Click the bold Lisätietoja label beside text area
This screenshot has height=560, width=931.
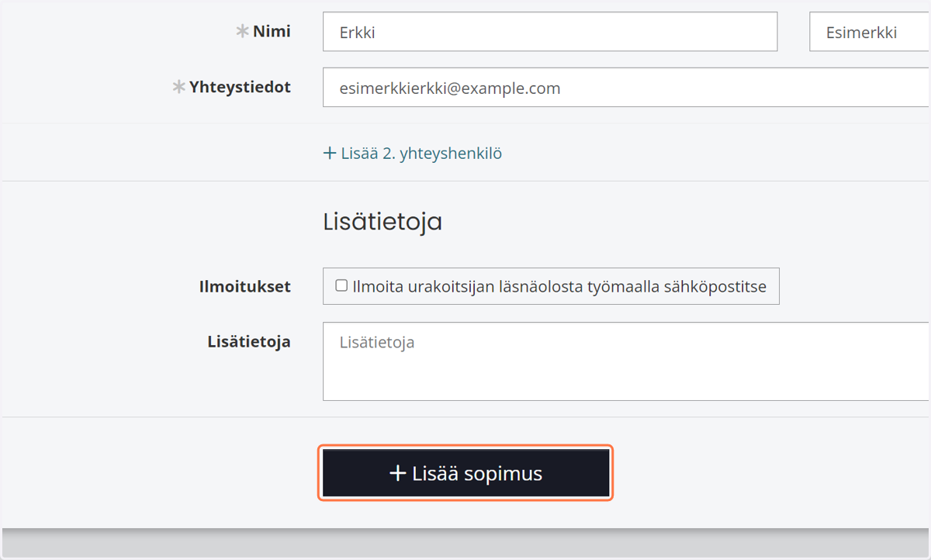[249, 341]
